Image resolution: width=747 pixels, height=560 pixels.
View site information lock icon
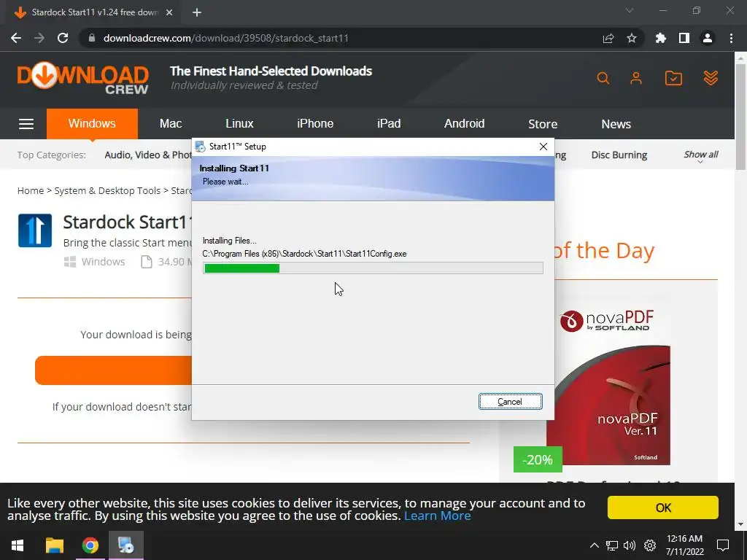[92, 38]
